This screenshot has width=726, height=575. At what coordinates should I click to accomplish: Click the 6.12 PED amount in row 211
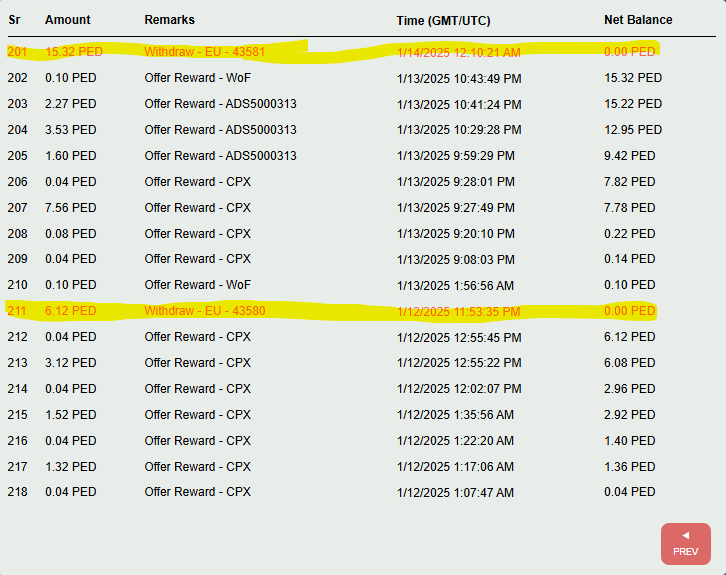point(70,311)
